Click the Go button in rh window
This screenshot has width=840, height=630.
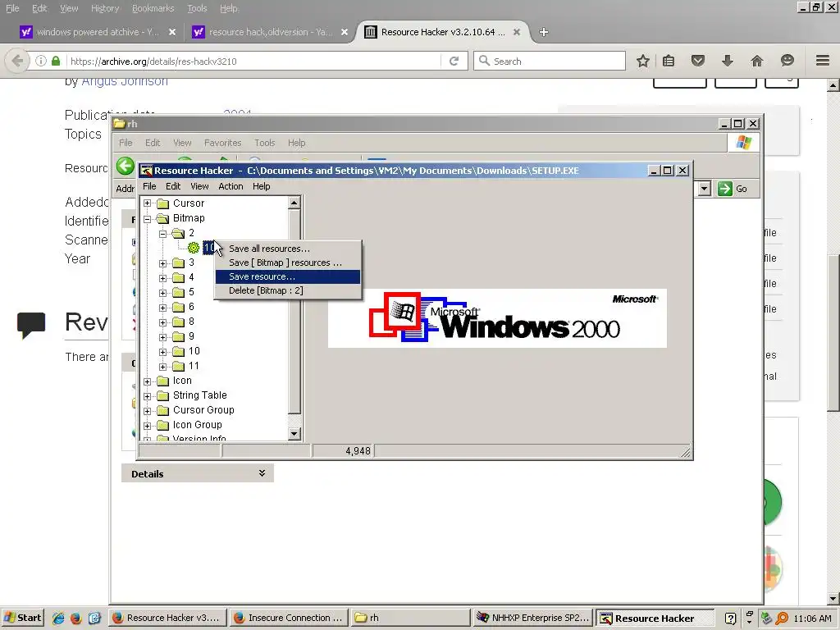(x=733, y=189)
